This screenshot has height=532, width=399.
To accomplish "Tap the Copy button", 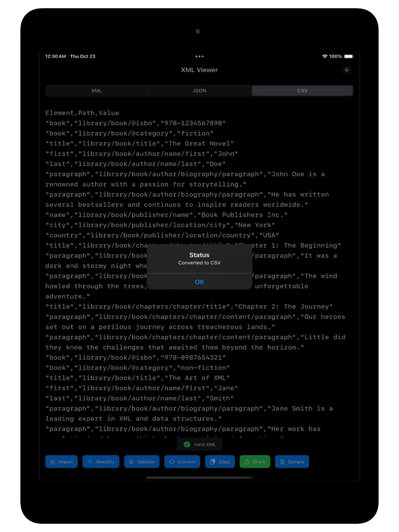I will tap(220, 461).
